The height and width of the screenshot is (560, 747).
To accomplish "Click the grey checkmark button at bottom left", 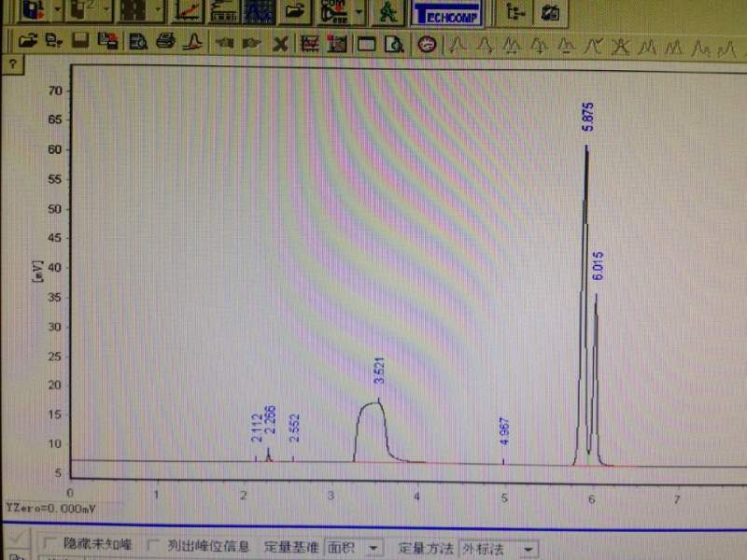I will [16, 539].
